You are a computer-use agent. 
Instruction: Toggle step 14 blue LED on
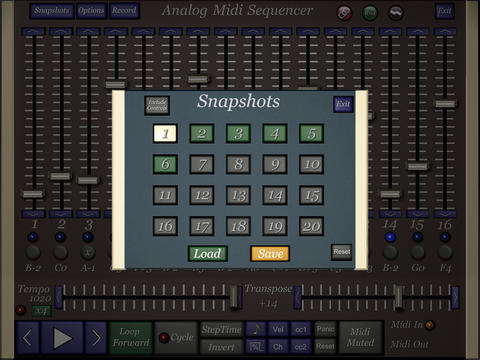[390, 237]
